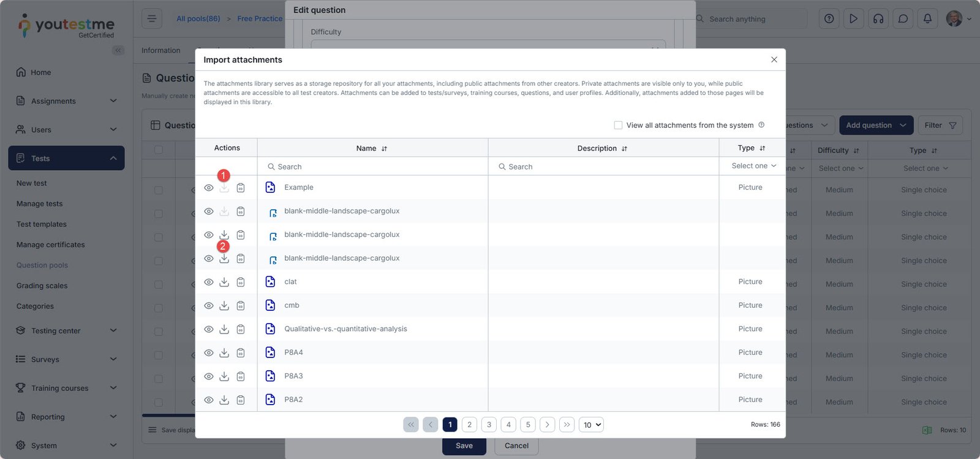Jump to last page of attachments
The width and height of the screenshot is (980, 459).
pos(567,425)
